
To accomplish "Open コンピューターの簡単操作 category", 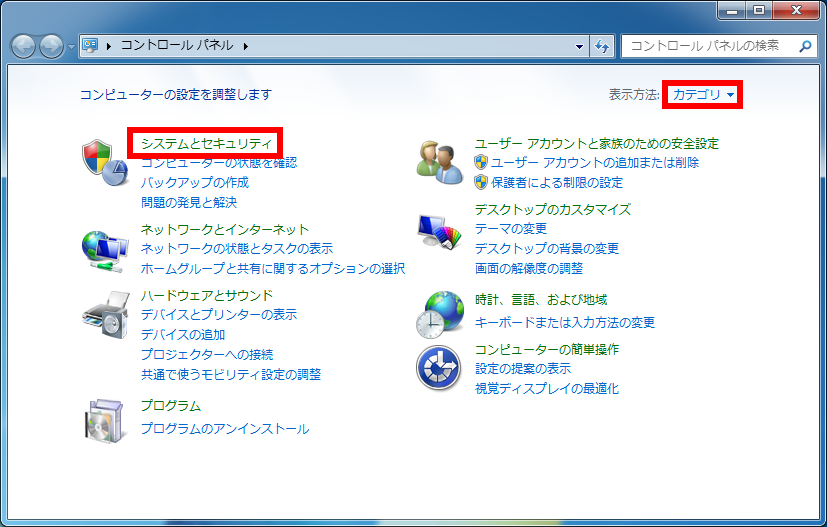I will click(547, 349).
